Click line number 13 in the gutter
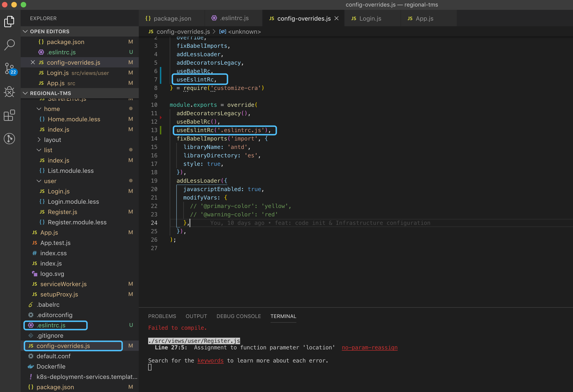573x392 pixels. [154, 130]
